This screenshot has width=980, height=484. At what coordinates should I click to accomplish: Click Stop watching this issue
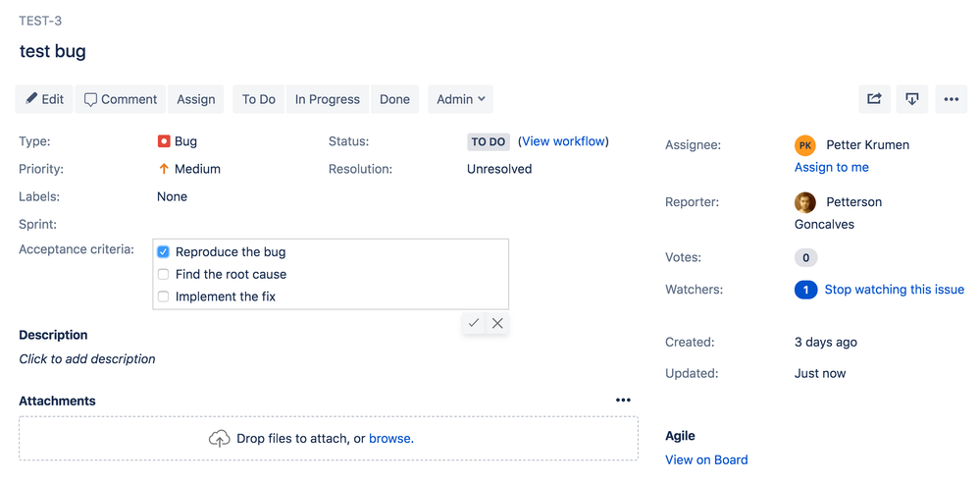(895, 290)
